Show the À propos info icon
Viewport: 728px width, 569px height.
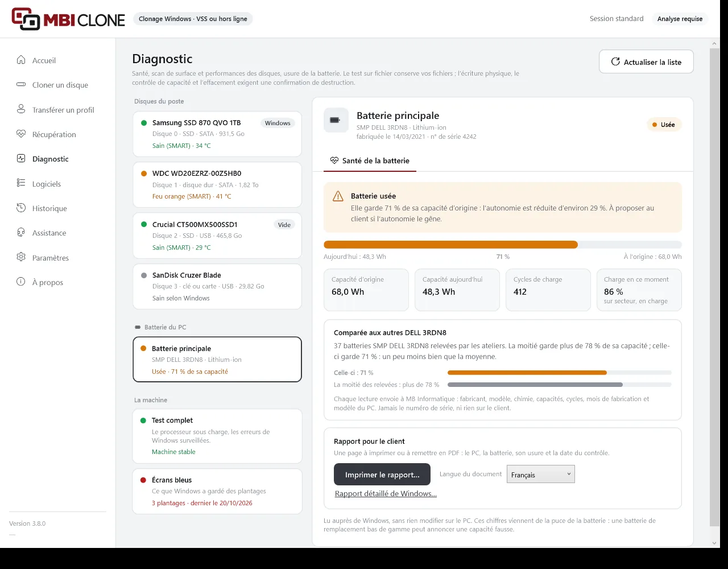click(x=21, y=282)
